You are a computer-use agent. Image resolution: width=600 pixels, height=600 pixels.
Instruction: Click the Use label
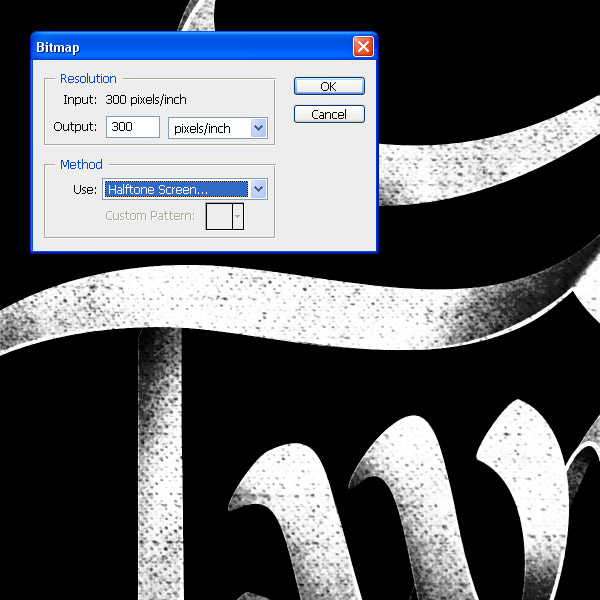click(85, 189)
